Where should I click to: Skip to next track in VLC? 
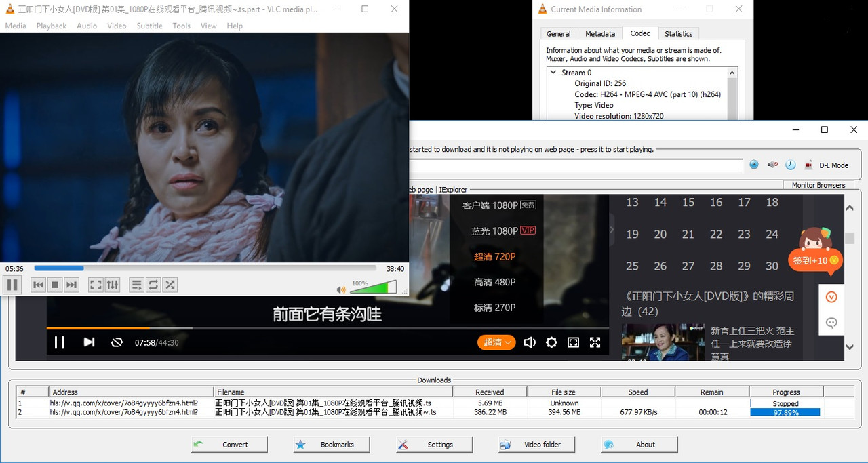[x=72, y=285]
